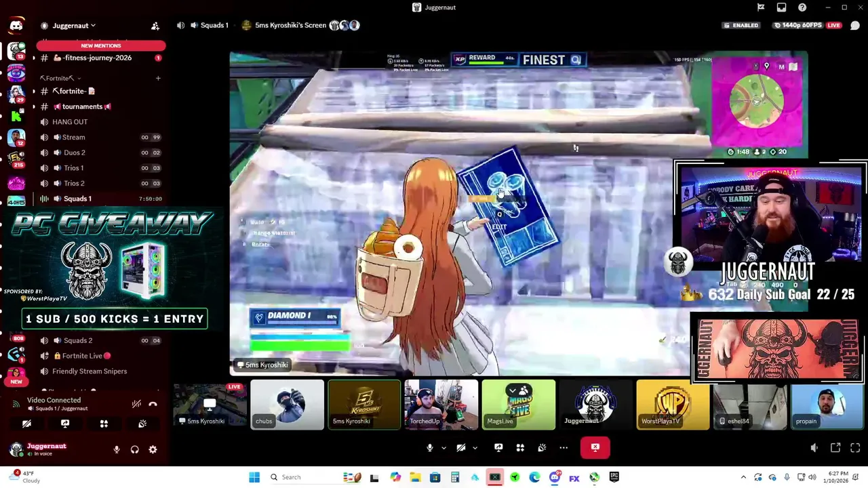Image resolution: width=868 pixels, height=488 pixels.
Task: Open Windows Start menu
Action: click(x=254, y=477)
